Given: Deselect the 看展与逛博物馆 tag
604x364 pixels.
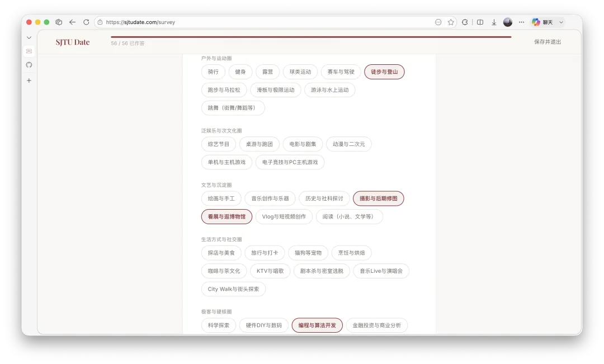Looking at the screenshot, I should pos(226,217).
